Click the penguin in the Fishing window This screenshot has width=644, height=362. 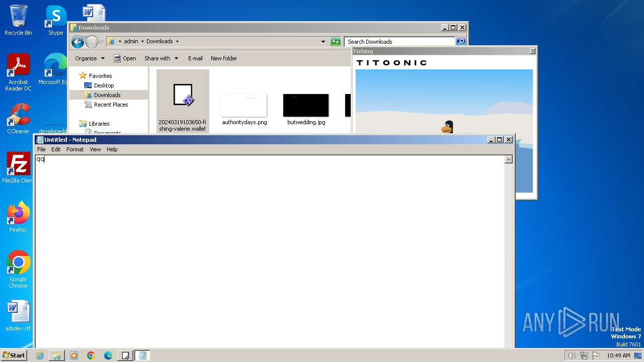447,127
